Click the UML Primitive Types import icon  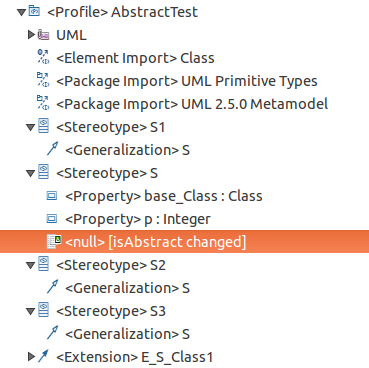pos(43,80)
